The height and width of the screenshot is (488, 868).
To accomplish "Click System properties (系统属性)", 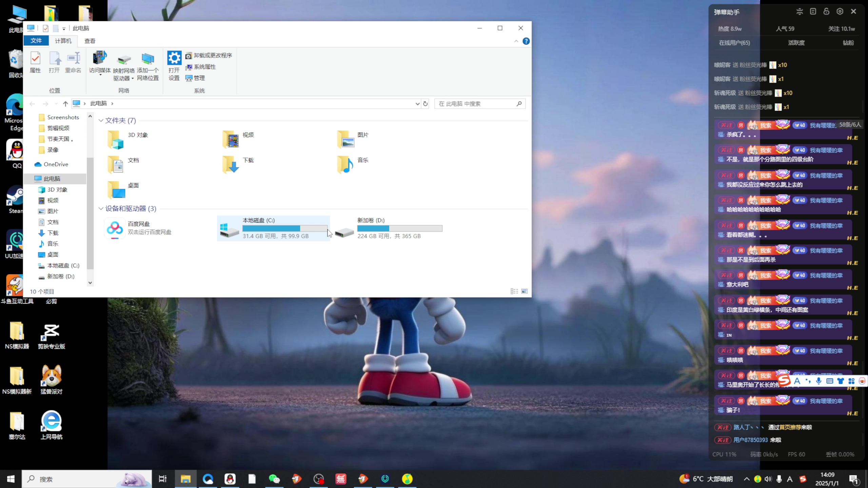I will coord(201,67).
